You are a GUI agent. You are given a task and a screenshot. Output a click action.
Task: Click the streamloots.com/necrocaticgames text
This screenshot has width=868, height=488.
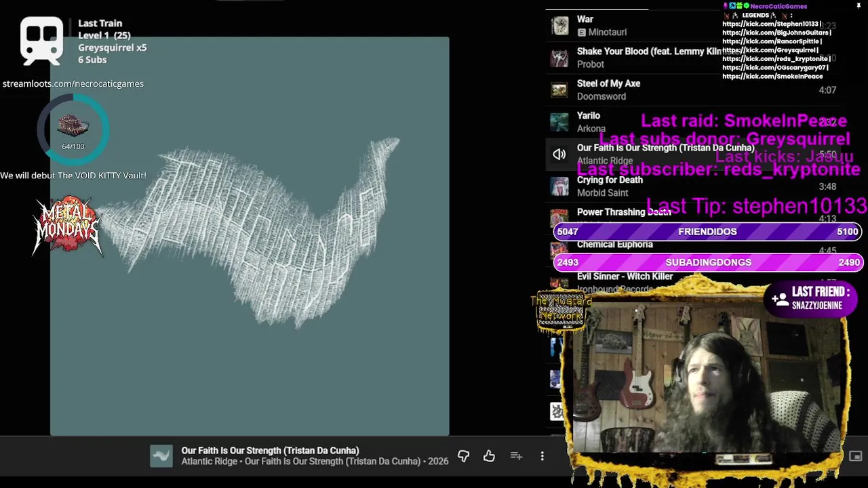pyautogui.click(x=73, y=83)
